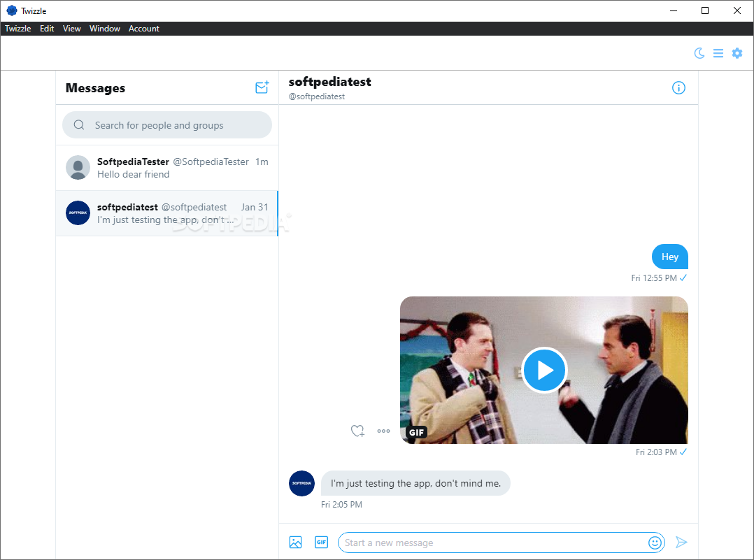Attach a photo with the image icon
This screenshot has height=560, width=754.
tap(295, 543)
